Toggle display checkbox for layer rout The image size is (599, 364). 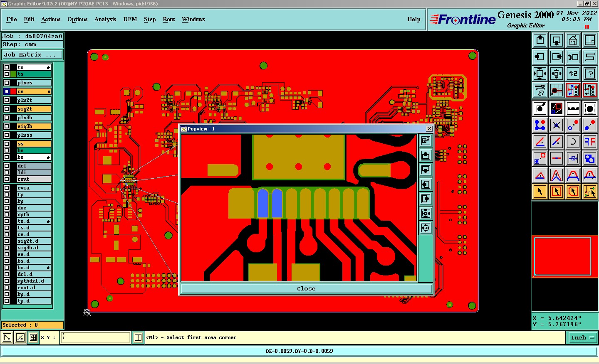(7, 179)
